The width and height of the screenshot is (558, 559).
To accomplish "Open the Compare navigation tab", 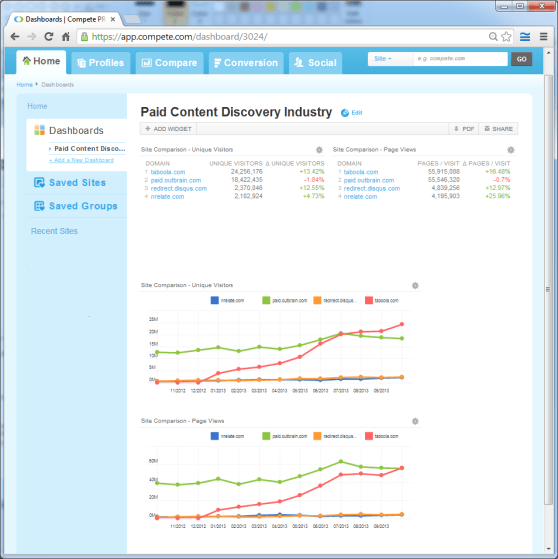I will tap(169, 63).
